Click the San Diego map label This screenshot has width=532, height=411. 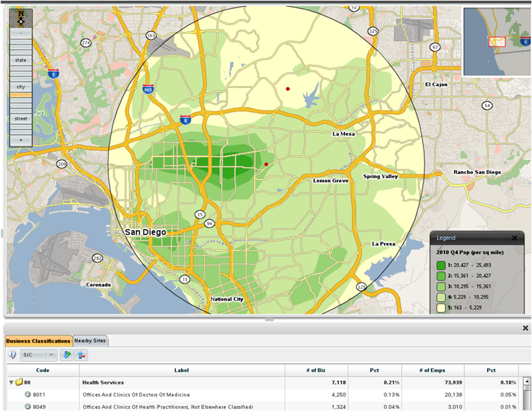tap(145, 232)
